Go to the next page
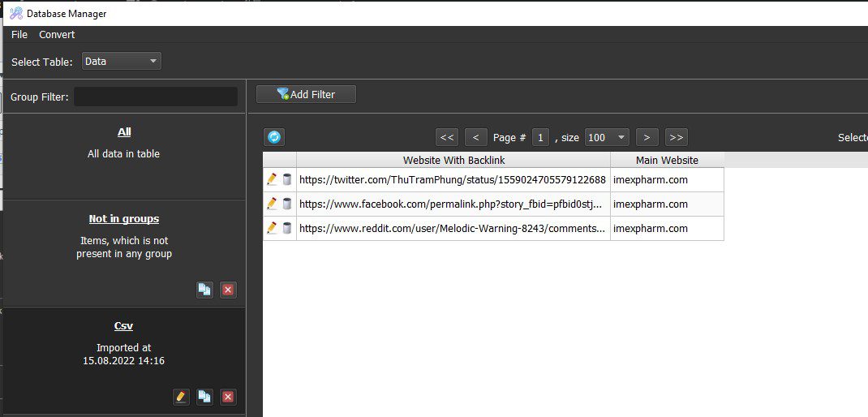 point(647,137)
